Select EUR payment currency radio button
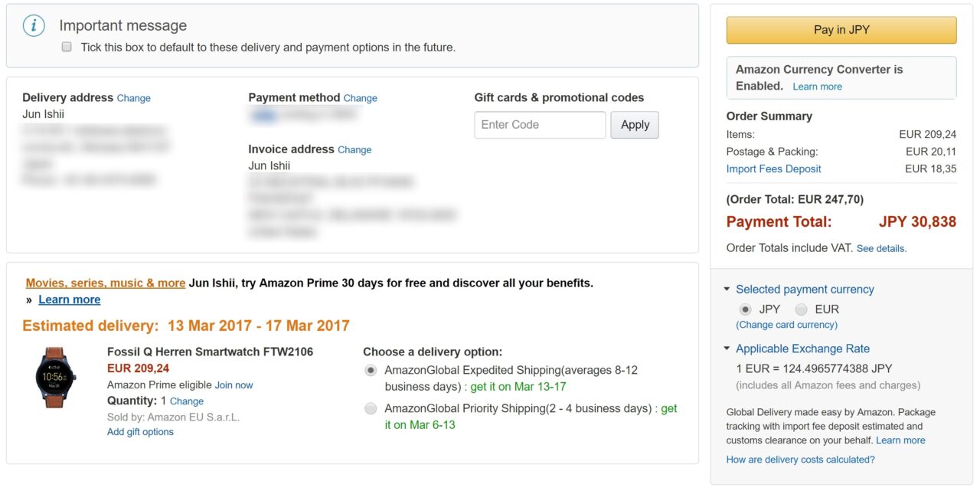This screenshot has width=980, height=491. pos(801,309)
